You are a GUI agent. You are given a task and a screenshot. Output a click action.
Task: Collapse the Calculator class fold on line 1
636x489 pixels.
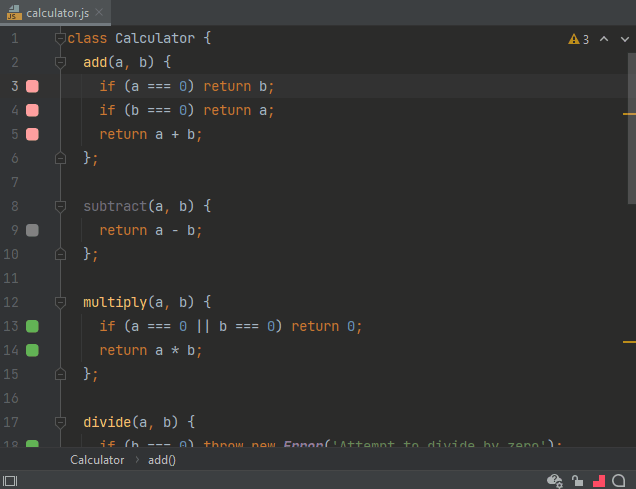tap(60, 39)
